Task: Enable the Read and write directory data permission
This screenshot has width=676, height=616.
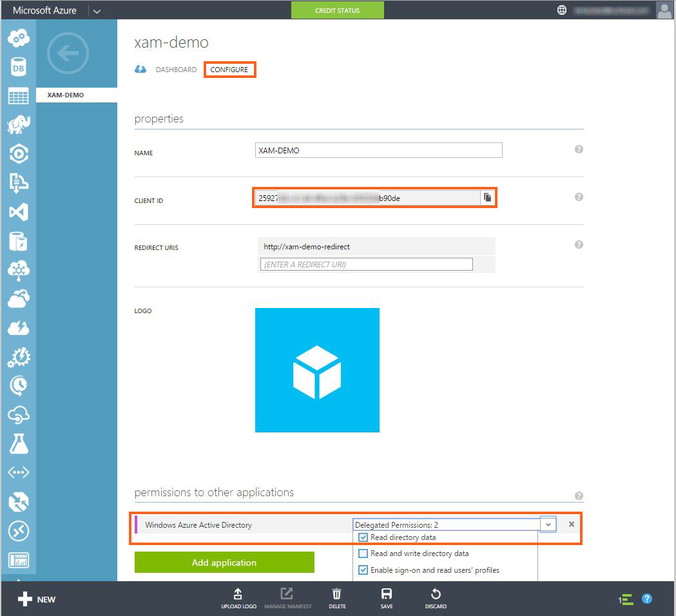Action: coord(363,553)
